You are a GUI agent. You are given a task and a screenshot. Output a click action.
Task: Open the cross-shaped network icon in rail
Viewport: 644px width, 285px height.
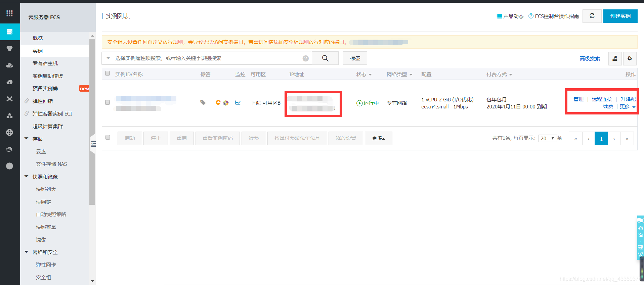pos(9,99)
